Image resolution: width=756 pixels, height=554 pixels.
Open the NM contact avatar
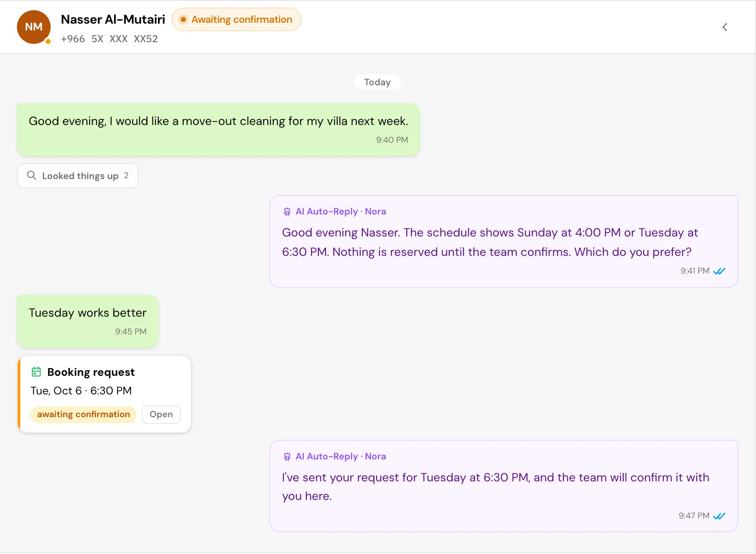(x=34, y=27)
